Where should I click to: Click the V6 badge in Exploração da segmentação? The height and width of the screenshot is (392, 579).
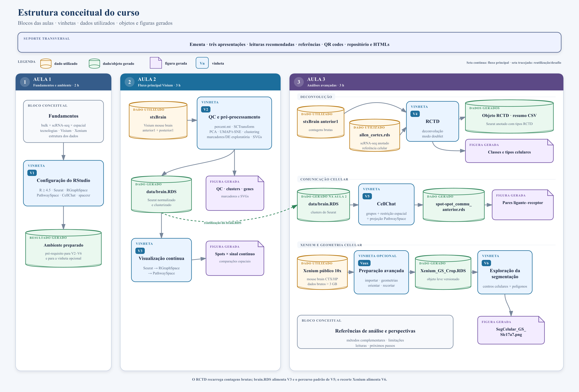[x=486, y=263]
